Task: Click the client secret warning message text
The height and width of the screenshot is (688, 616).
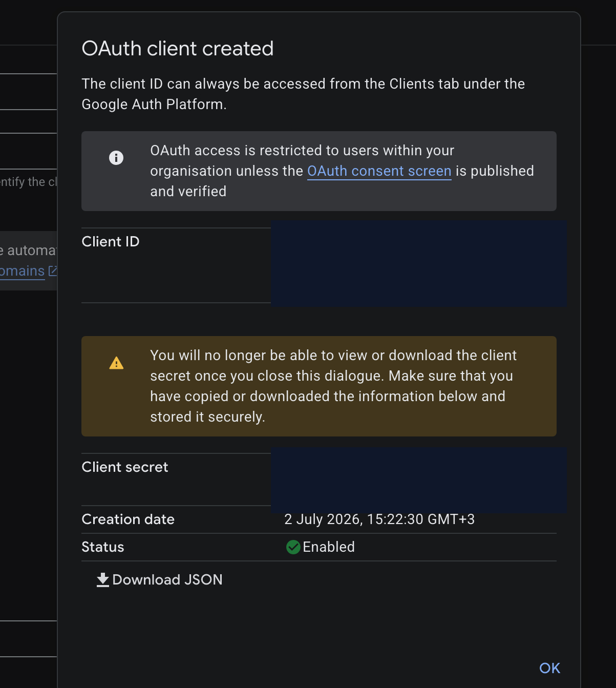Action: [x=333, y=386]
